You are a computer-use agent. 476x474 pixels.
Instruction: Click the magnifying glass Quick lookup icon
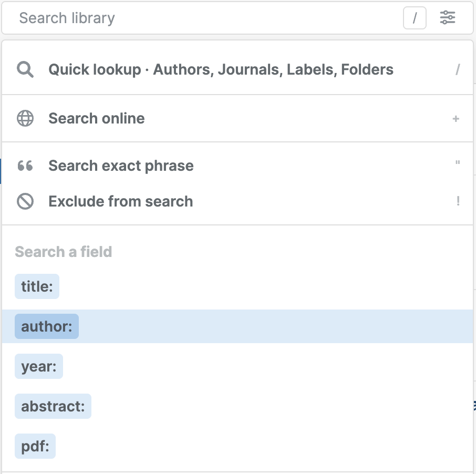coord(25,69)
